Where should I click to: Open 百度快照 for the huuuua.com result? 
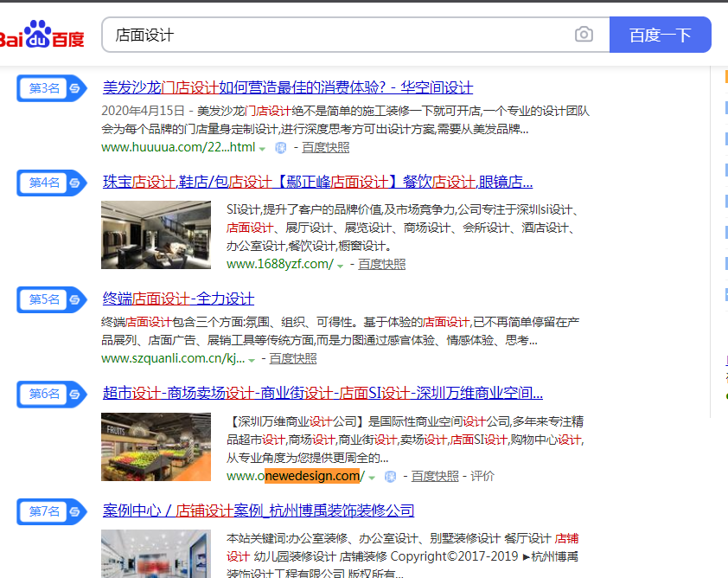point(325,148)
